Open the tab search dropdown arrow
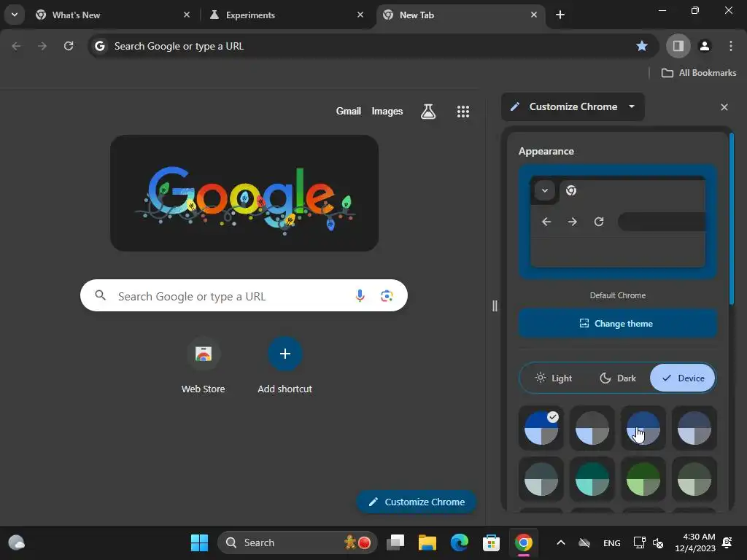The width and height of the screenshot is (747, 560). (x=15, y=15)
